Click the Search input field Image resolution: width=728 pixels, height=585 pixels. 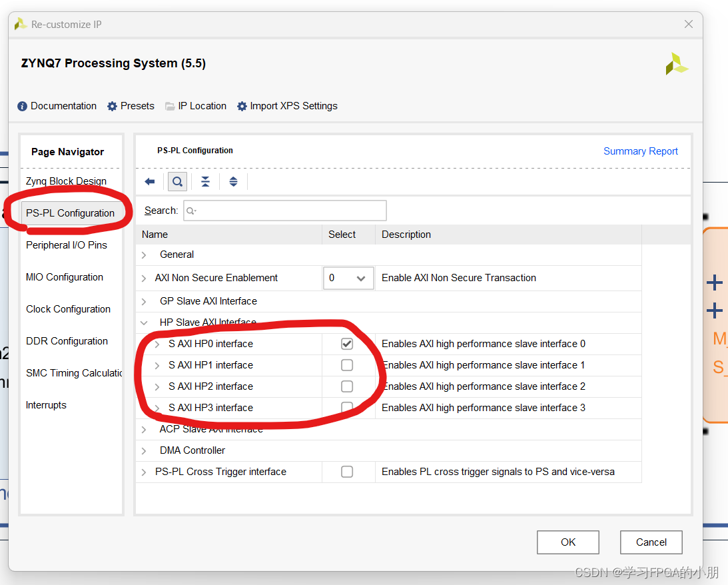(285, 211)
